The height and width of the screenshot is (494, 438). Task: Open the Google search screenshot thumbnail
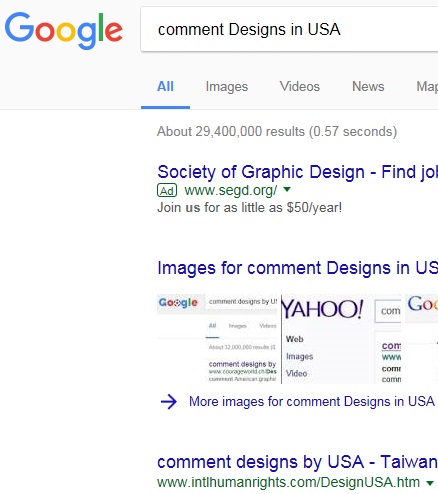[217, 339]
